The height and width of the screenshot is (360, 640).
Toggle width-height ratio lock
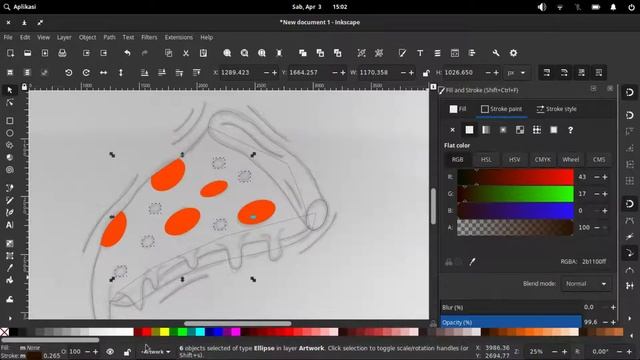click(x=426, y=73)
